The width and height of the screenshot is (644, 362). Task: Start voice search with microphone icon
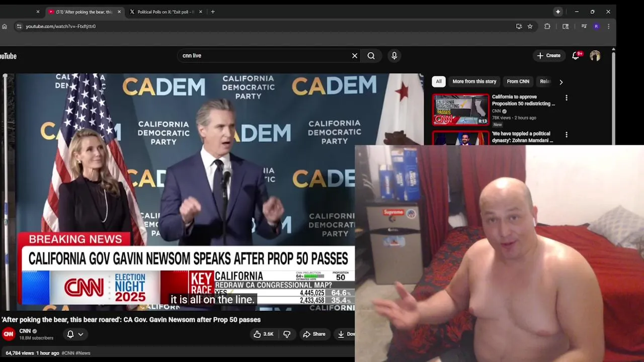[x=394, y=56]
